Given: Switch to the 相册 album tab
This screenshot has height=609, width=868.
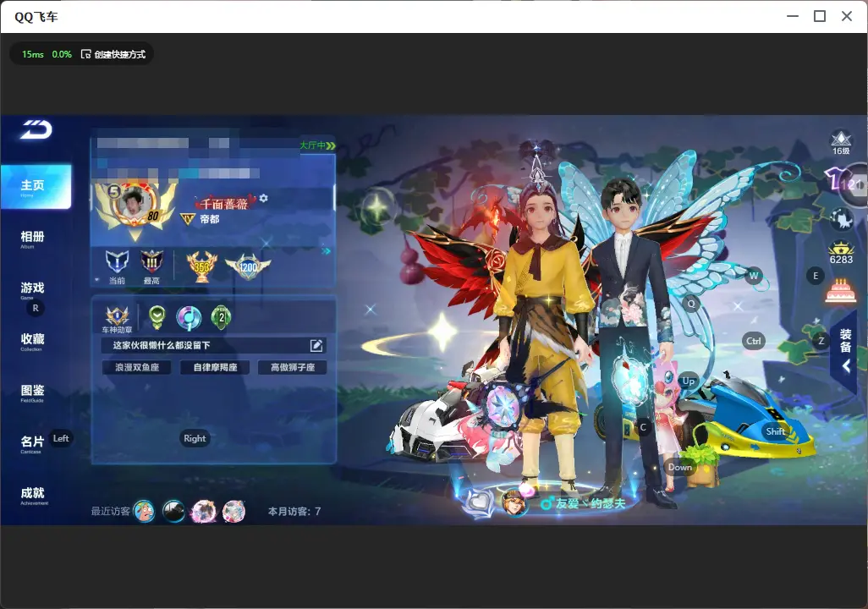Looking at the screenshot, I should (x=32, y=238).
